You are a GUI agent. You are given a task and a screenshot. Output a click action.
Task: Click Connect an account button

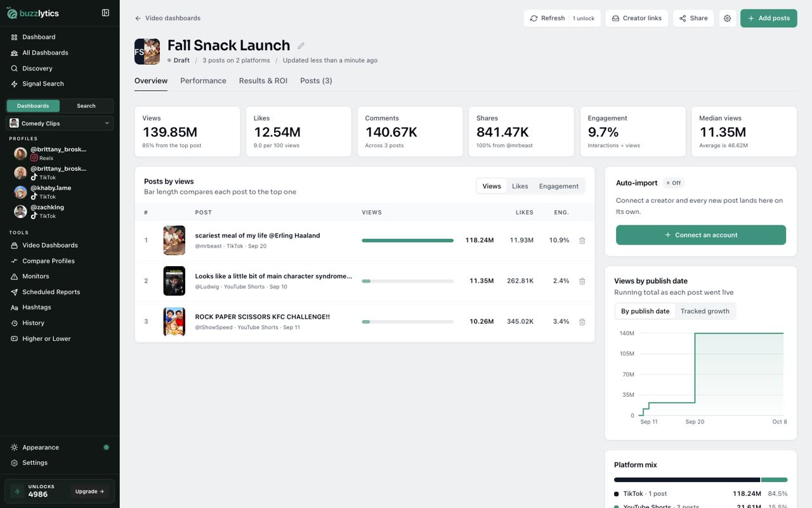[701, 235]
